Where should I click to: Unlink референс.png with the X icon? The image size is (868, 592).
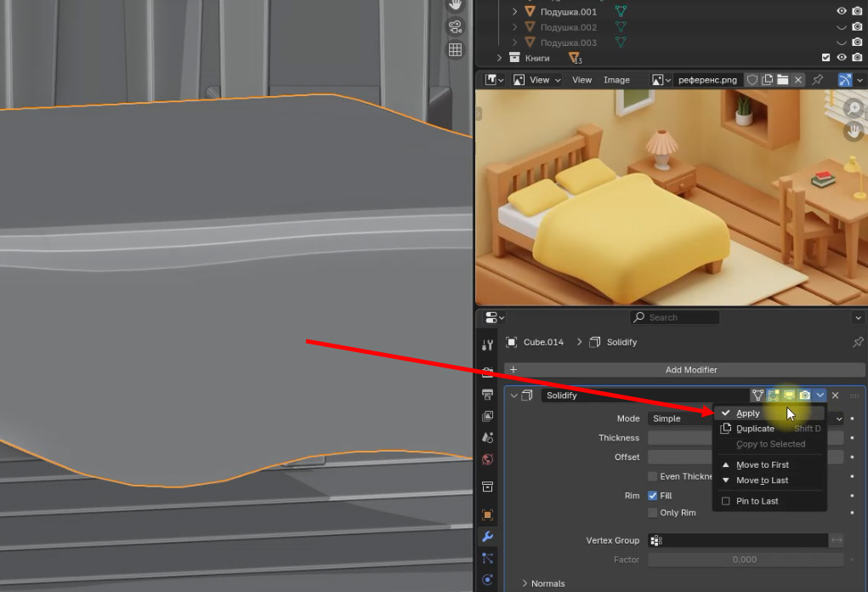pyautogui.click(x=797, y=80)
